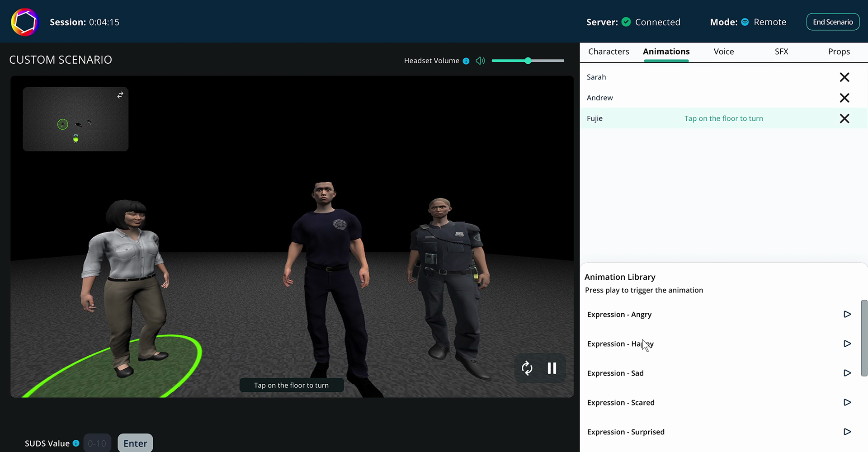Pause the scenario with the pause button
The height and width of the screenshot is (452, 868).
pos(552,368)
